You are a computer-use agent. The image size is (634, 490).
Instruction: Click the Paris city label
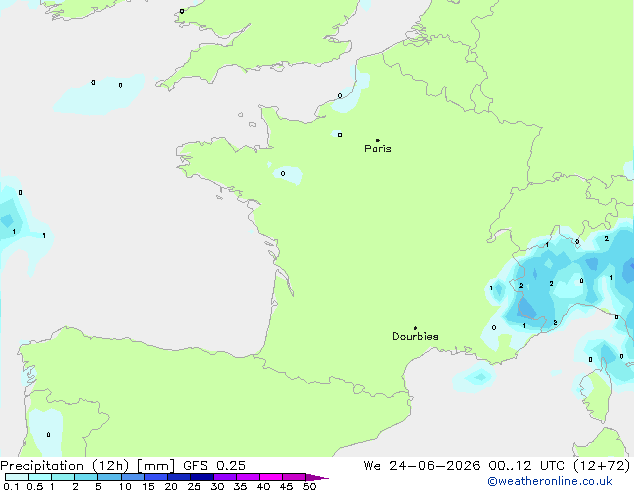tap(378, 149)
